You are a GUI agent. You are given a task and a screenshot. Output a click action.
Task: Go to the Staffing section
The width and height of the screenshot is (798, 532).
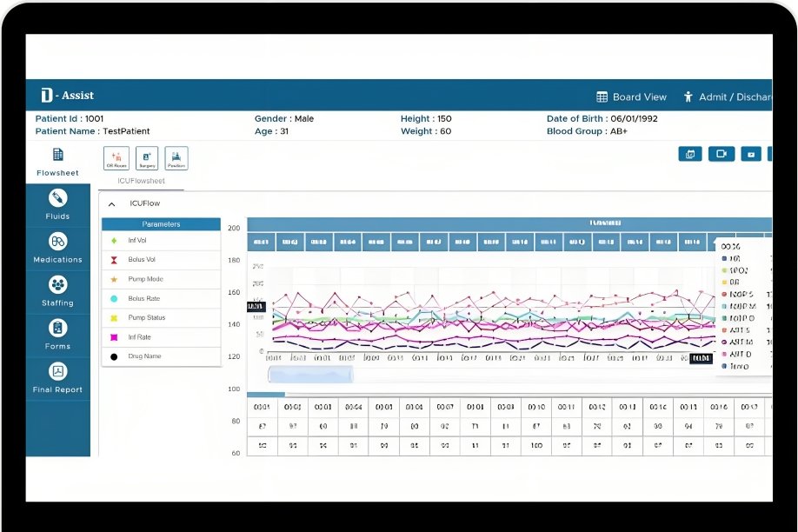[x=57, y=291]
